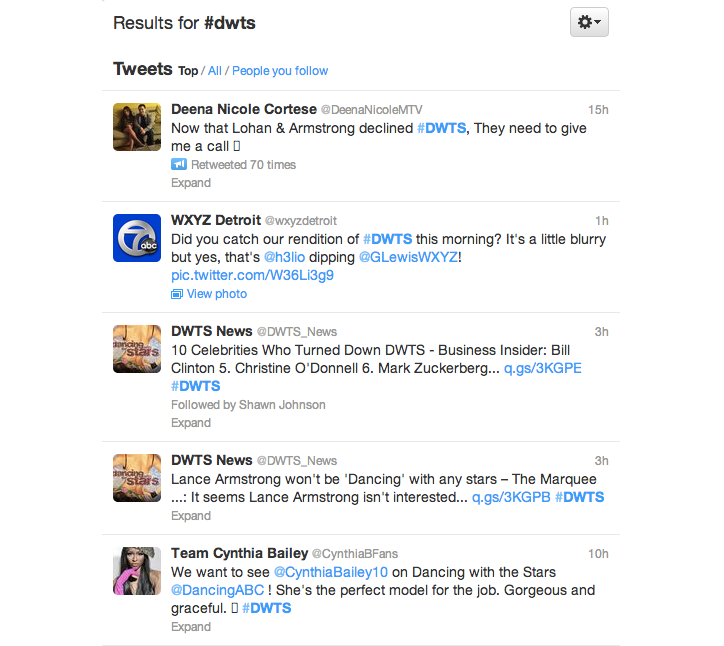The height and width of the screenshot is (646, 724).
Task: Open DWTS News name on Lance Armstrong tweet
Action: point(211,460)
